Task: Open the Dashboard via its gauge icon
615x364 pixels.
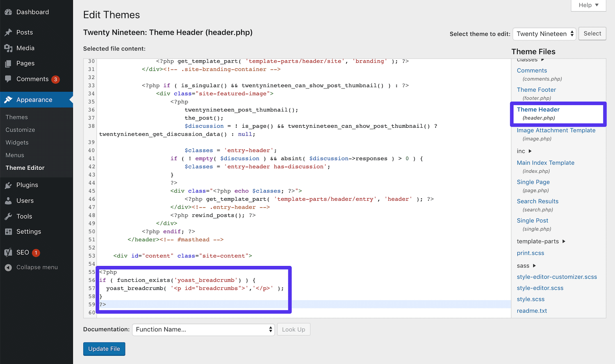Action: (9, 12)
